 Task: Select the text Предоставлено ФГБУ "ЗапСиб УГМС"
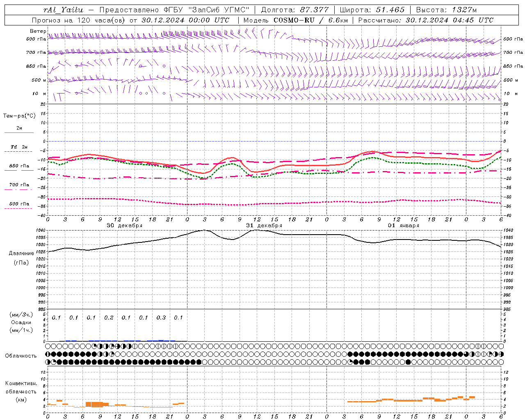point(174,10)
